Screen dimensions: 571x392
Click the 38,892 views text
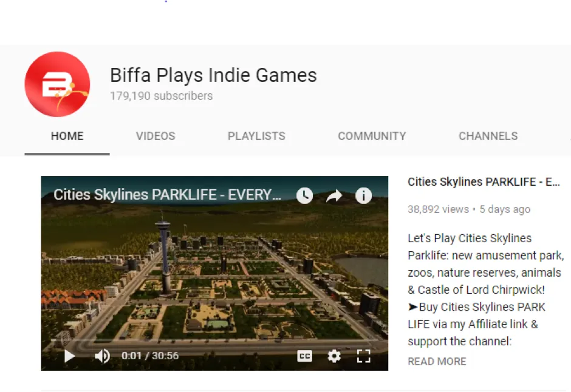[x=438, y=209]
